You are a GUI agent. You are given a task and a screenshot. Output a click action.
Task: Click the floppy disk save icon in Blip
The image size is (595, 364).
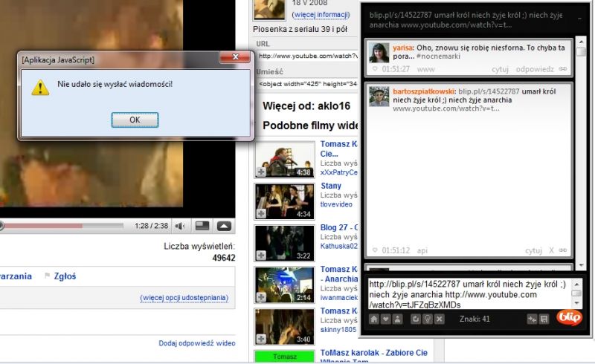[544, 319]
